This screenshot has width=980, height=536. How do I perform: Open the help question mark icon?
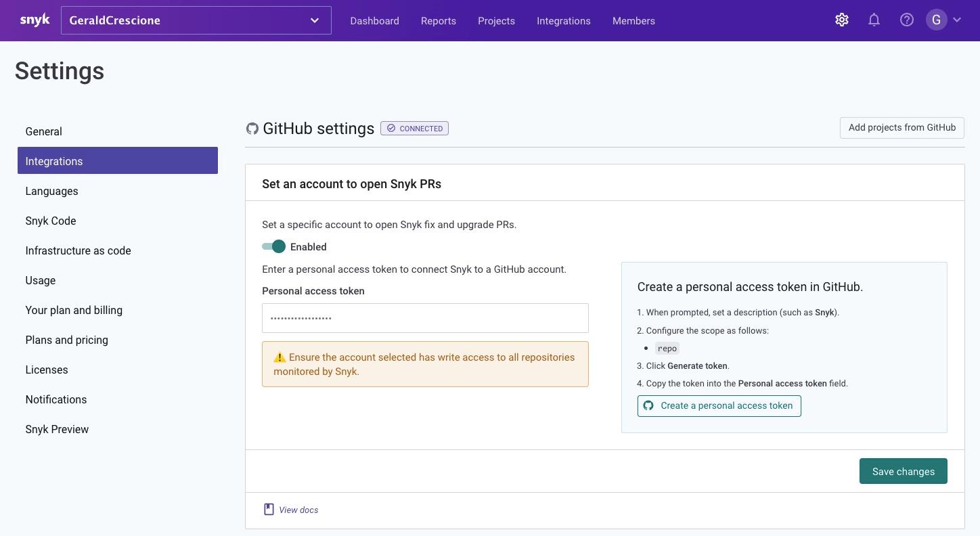click(x=907, y=20)
